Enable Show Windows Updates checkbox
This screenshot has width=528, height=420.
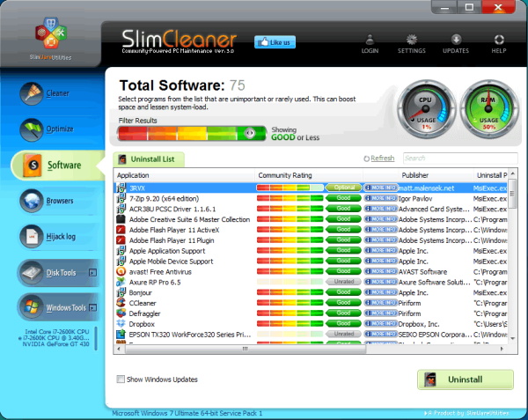(121, 379)
